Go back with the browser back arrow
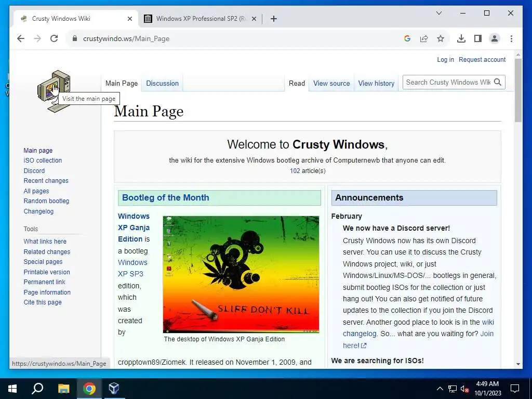The image size is (532, 399). (x=21, y=38)
